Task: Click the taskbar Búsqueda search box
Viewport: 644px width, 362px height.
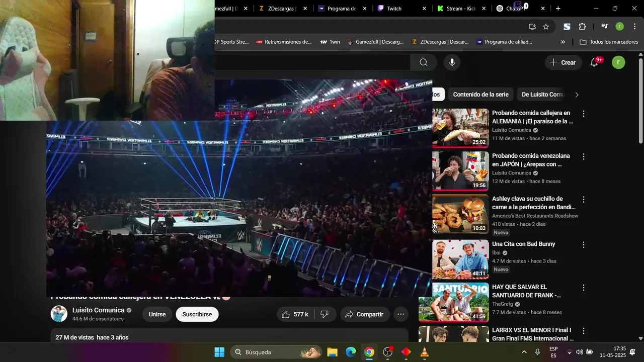Action: pos(276,352)
